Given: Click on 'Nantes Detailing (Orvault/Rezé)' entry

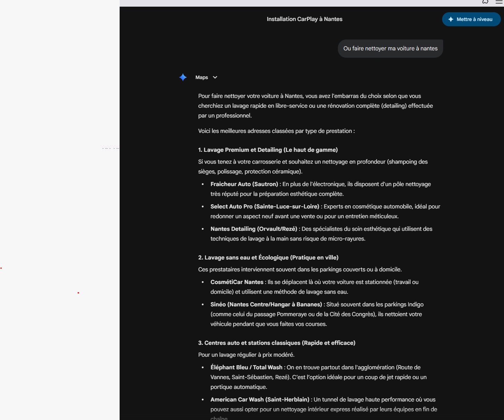Looking at the screenshot, I should [x=254, y=229].
